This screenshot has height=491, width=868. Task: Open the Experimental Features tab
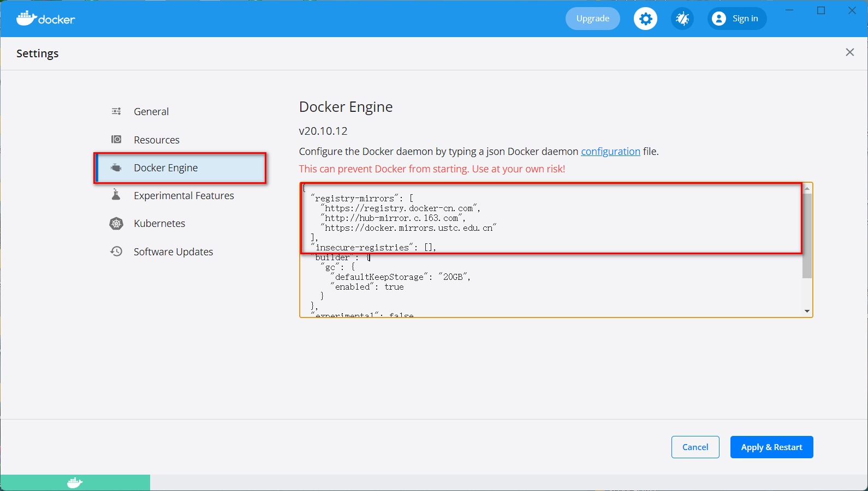click(184, 195)
